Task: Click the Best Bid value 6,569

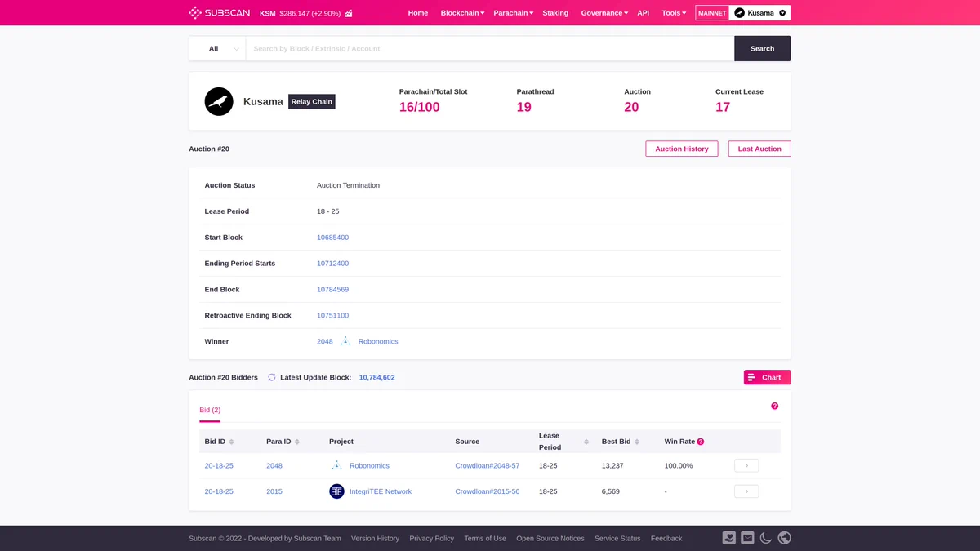Action: click(x=611, y=491)
